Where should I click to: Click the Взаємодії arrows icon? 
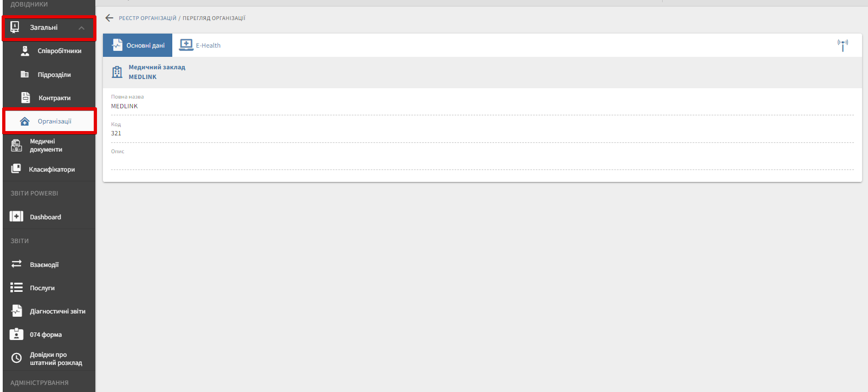coord(17,264)
